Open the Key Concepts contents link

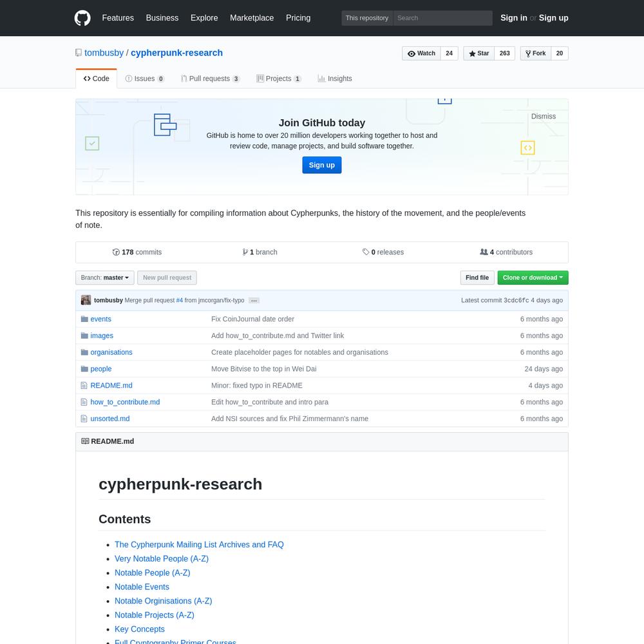[140, 629]
